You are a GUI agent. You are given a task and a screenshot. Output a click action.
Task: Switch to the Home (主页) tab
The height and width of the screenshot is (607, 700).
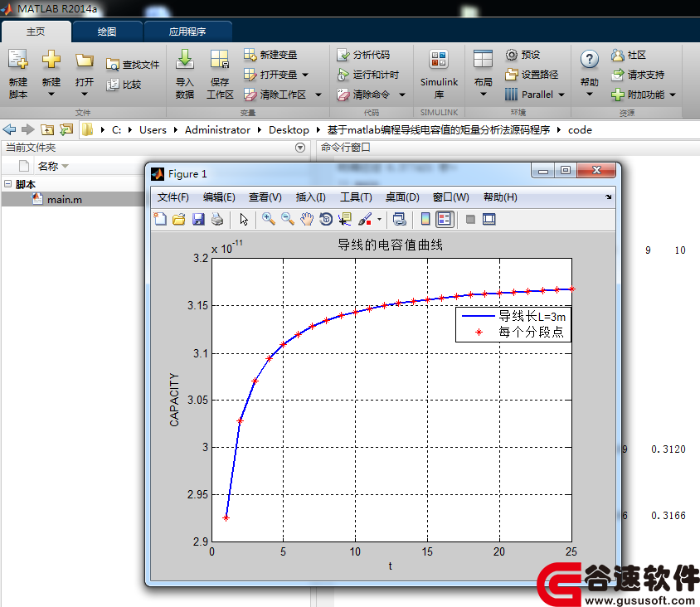coord(36,32)
